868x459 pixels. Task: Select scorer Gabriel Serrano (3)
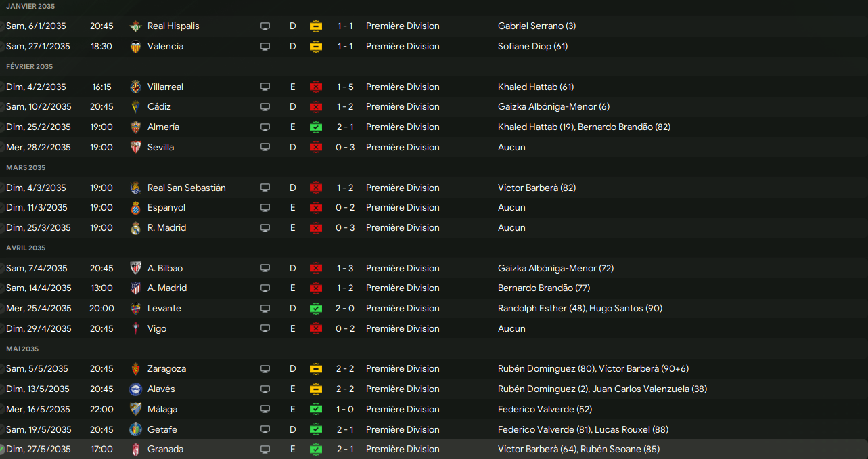pos(536,26)
